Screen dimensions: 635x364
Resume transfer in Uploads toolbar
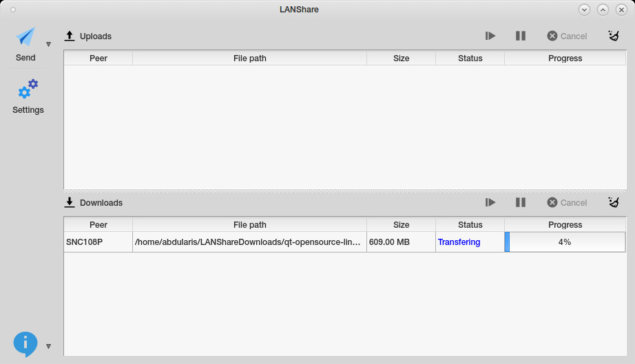pos(490,36)
